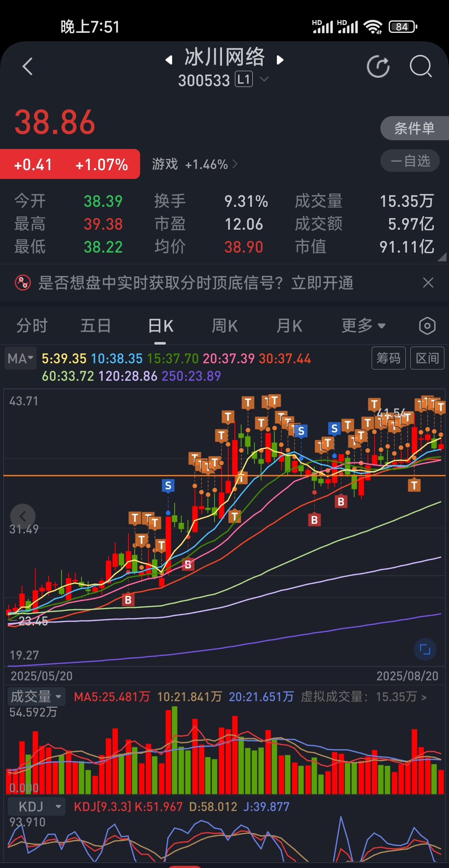Switch to 五日 chart tab
This screenshot has height=868, width=449.
coord(96,326)
